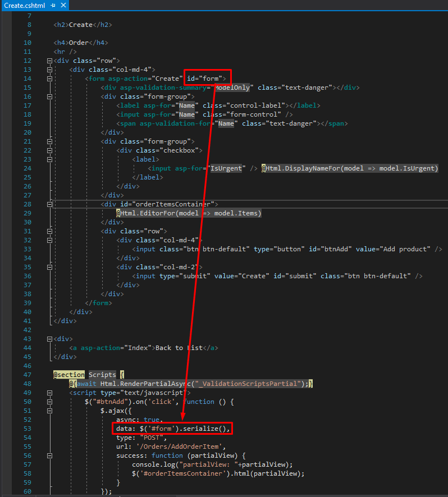Pin the Create.cshtml tab
This screenshot has width=448, height=497.
[53, 6]
